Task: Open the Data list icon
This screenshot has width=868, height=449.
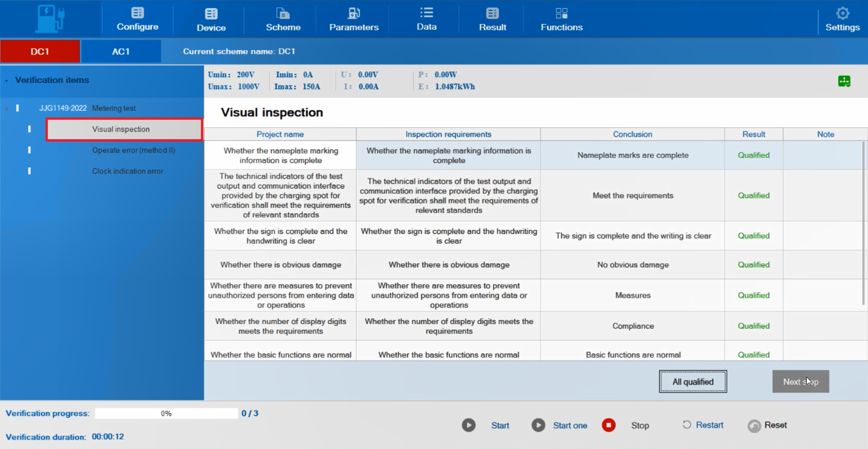Action: (x=426, y=12)
